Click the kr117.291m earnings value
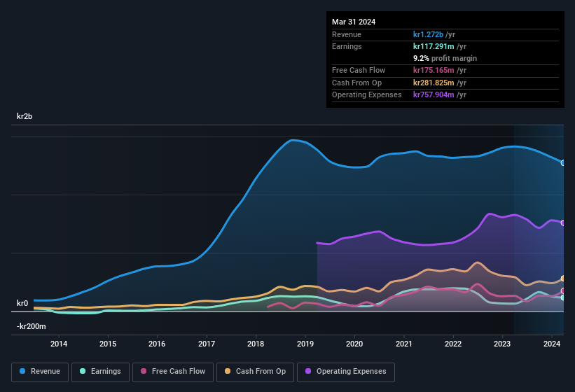Viewport: 575px width, 392px height. point(434,46)
